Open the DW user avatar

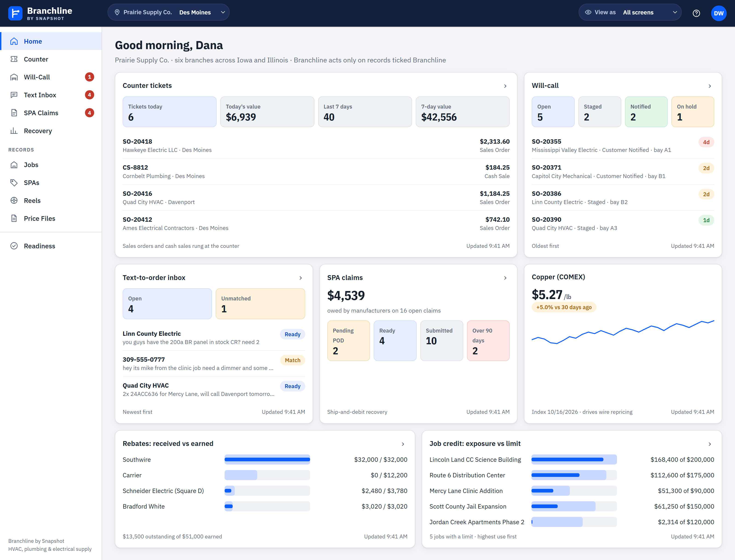tap(719, 13)
